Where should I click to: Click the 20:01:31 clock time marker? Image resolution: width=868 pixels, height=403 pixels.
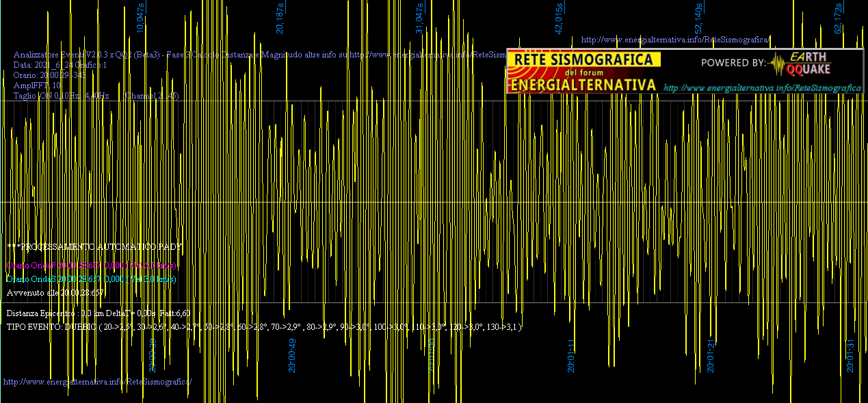(850, 355)
